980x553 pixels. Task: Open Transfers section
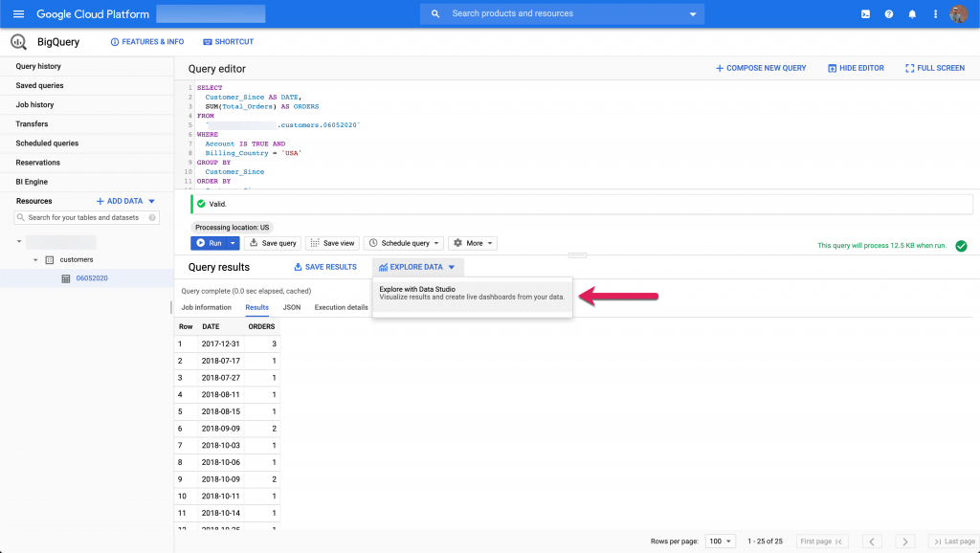pos(32,124)
